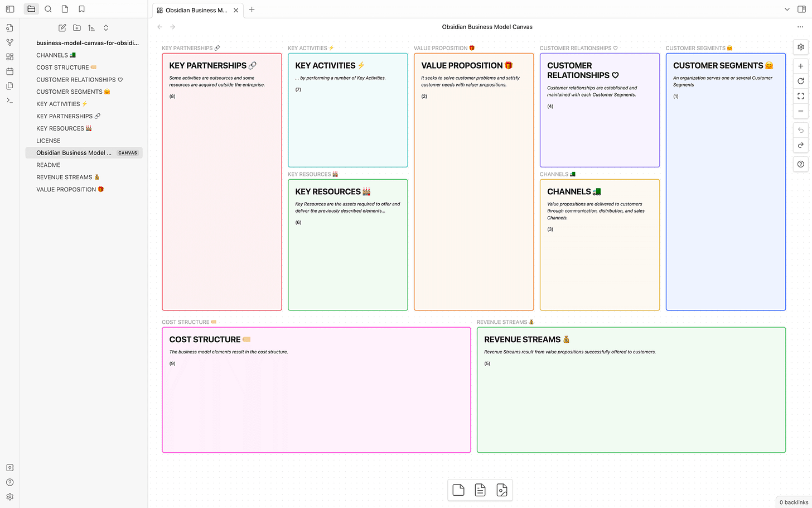Click the add card icon below the canvas

pyautogui.click(x=458, y=490)
